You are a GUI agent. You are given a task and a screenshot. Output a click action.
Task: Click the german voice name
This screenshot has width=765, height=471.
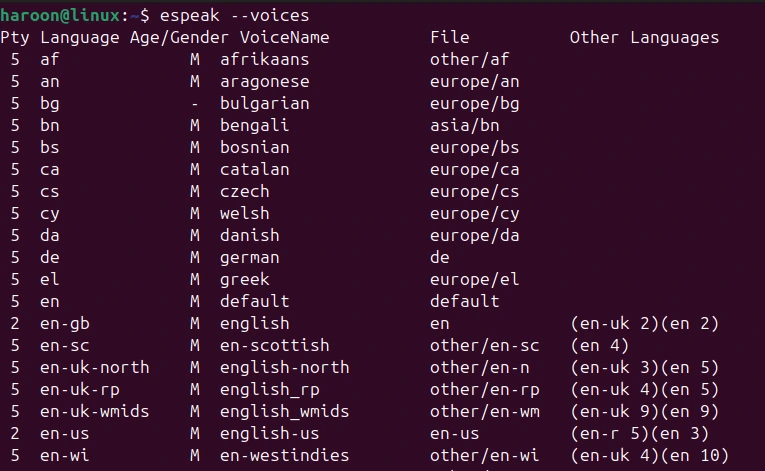pos(250,258)
